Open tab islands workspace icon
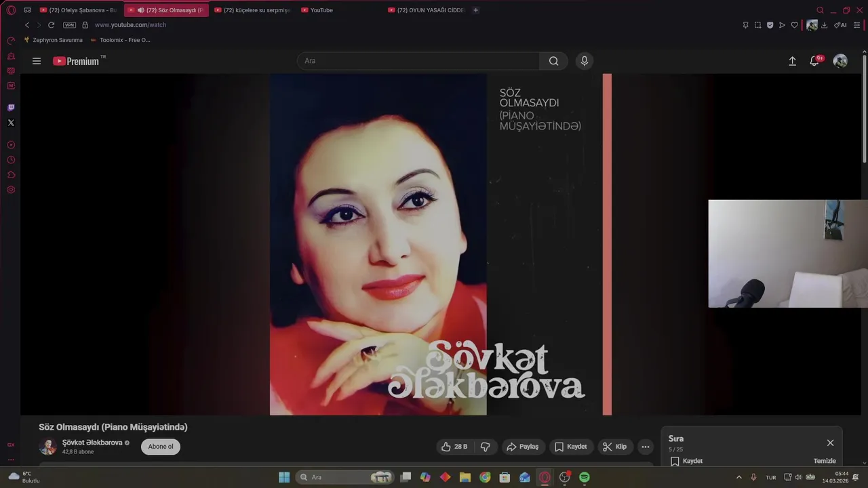The image size is (868, 488). pyautogui.click(x=27, y=10)
